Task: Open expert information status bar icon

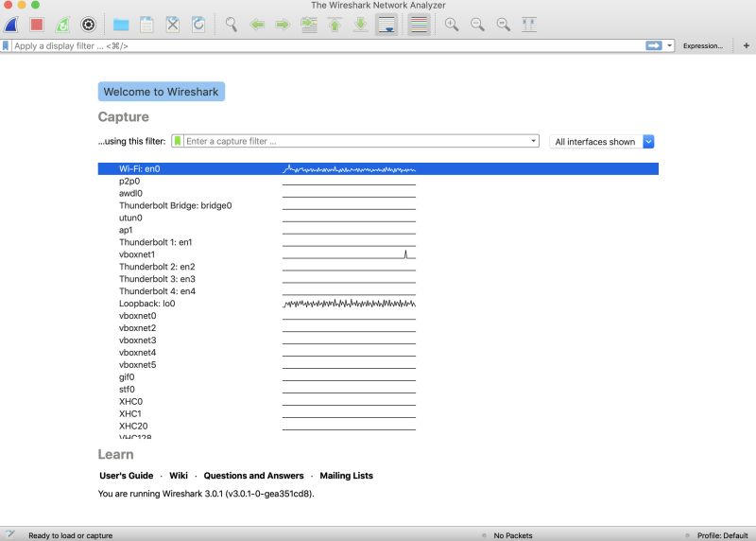Action: pos(9,534)
